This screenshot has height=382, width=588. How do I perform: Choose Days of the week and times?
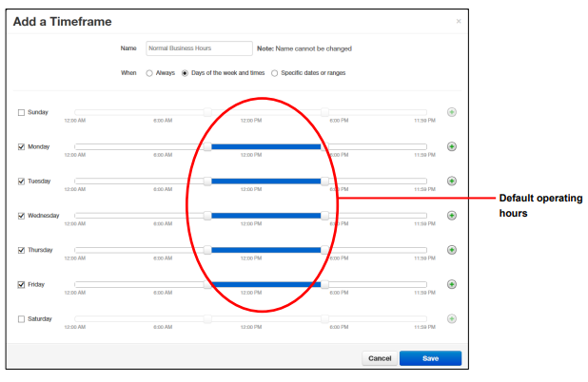[x=185, y=71]
